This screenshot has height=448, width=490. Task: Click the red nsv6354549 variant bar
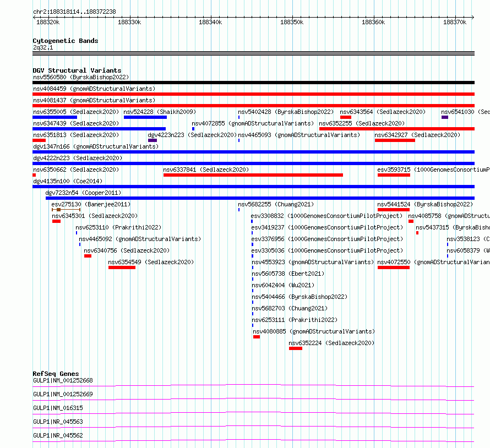pyautogui.click(x=122, y=267)
